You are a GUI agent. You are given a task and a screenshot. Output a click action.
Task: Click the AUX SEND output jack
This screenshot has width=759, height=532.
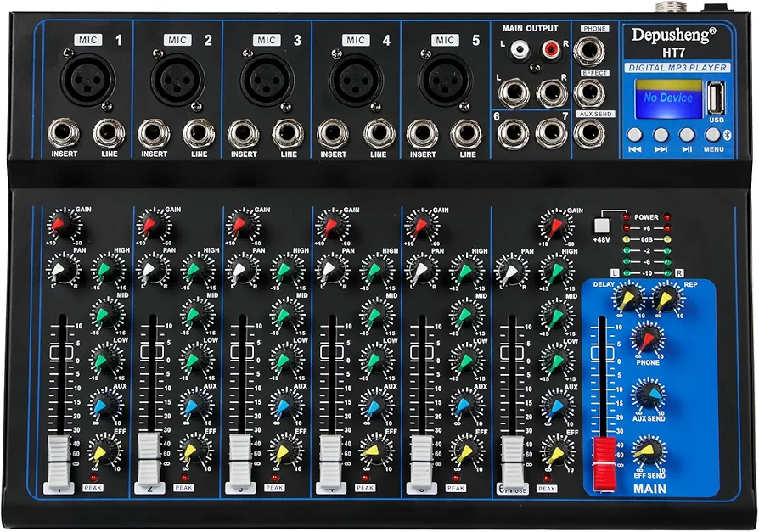[588, 132]
